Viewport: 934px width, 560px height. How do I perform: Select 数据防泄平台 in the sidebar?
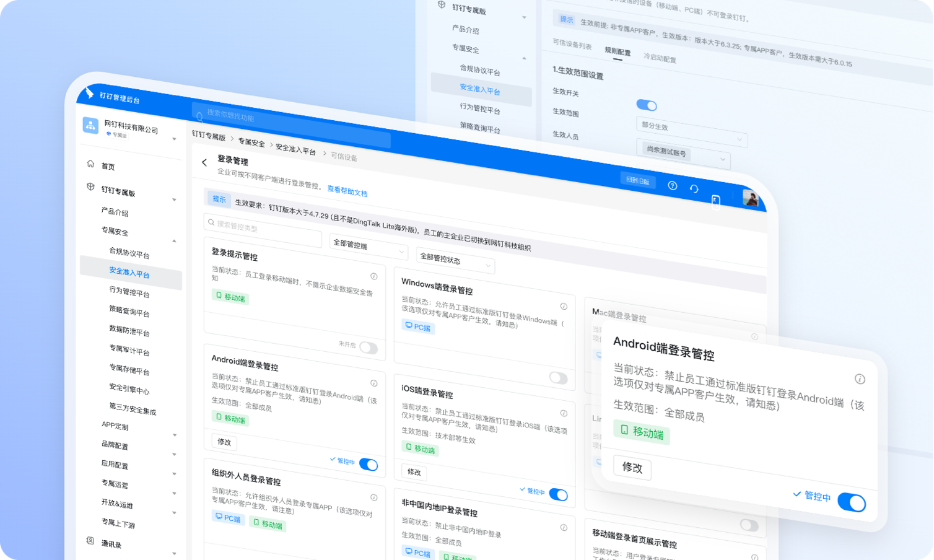tap(129, 330)
